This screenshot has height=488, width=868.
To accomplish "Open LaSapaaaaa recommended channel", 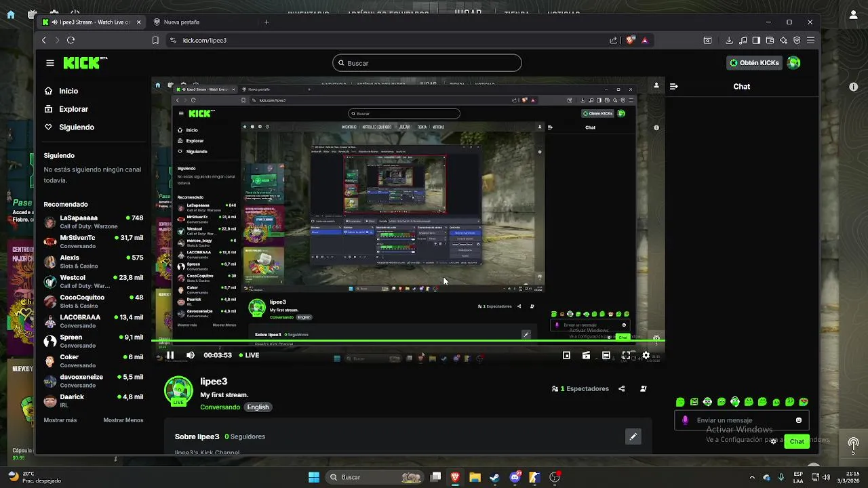I will 93,222.
